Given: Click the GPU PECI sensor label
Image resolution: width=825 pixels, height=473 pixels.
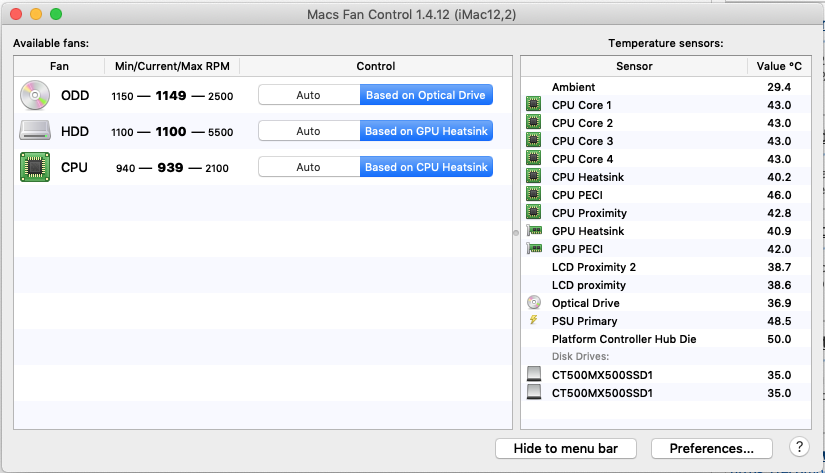Looking at the screenshot, I should pyautogui.click(x=577, y=249).
